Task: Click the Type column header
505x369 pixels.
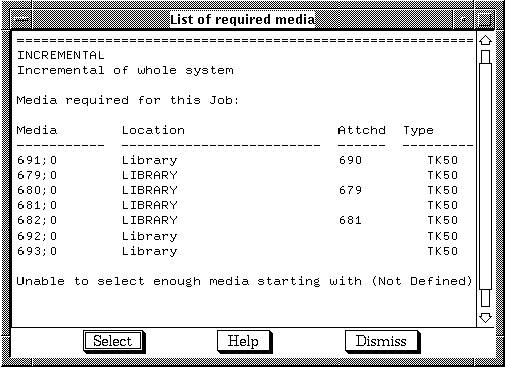Action: 418,130
